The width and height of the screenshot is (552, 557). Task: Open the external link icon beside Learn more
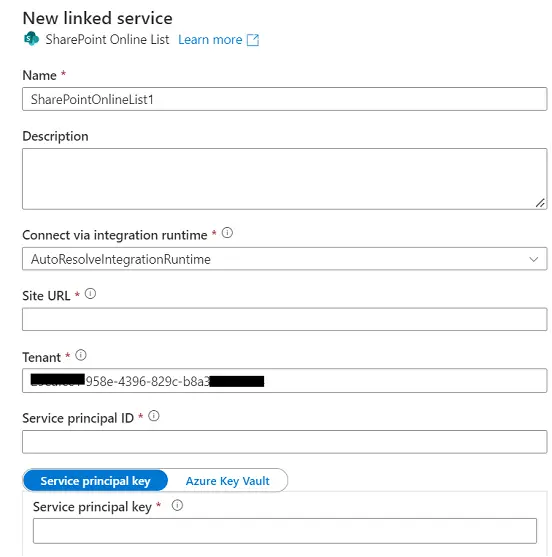(253, 40)
